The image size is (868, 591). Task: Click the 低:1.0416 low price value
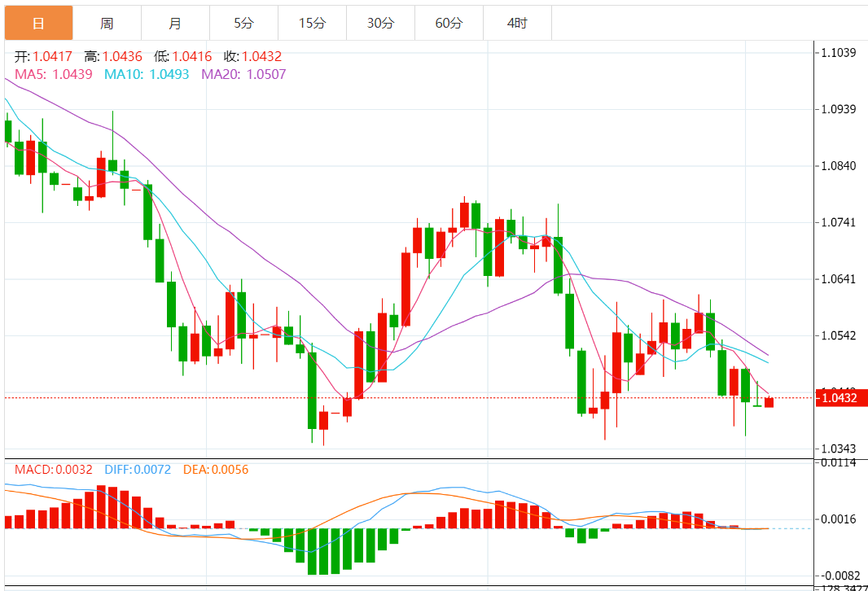[x=182, y=56]
